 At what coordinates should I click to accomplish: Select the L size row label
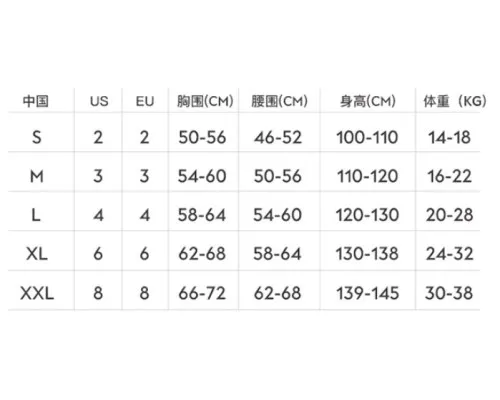[36, 215]
